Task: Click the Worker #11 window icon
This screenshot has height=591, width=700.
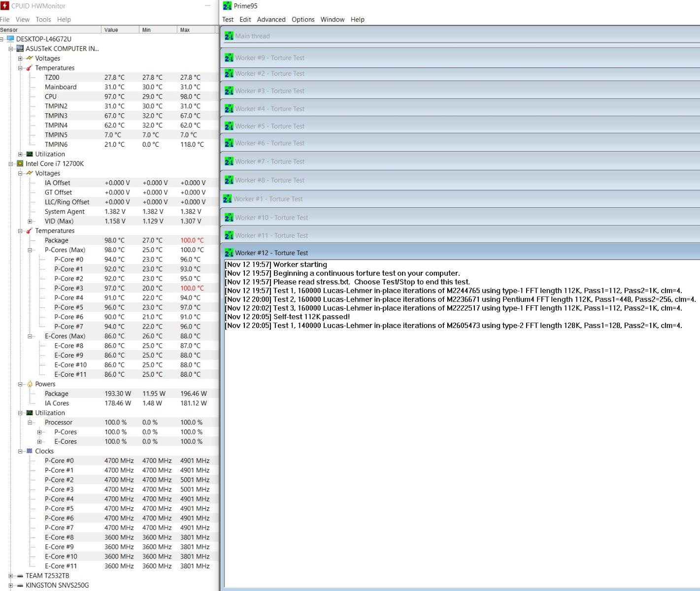Action: coord(229,235)
